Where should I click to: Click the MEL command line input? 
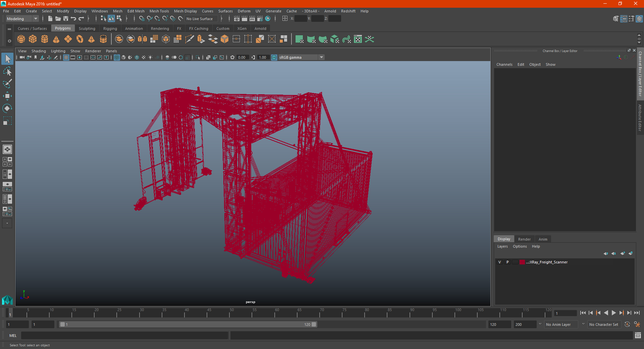pos(124,335)
